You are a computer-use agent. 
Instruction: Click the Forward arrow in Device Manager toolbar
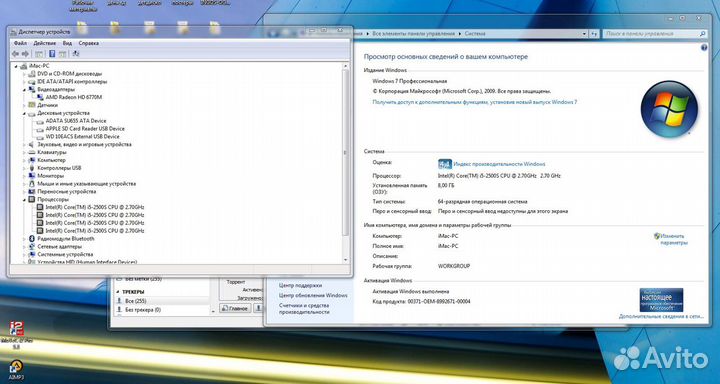(x=25, y=54)
